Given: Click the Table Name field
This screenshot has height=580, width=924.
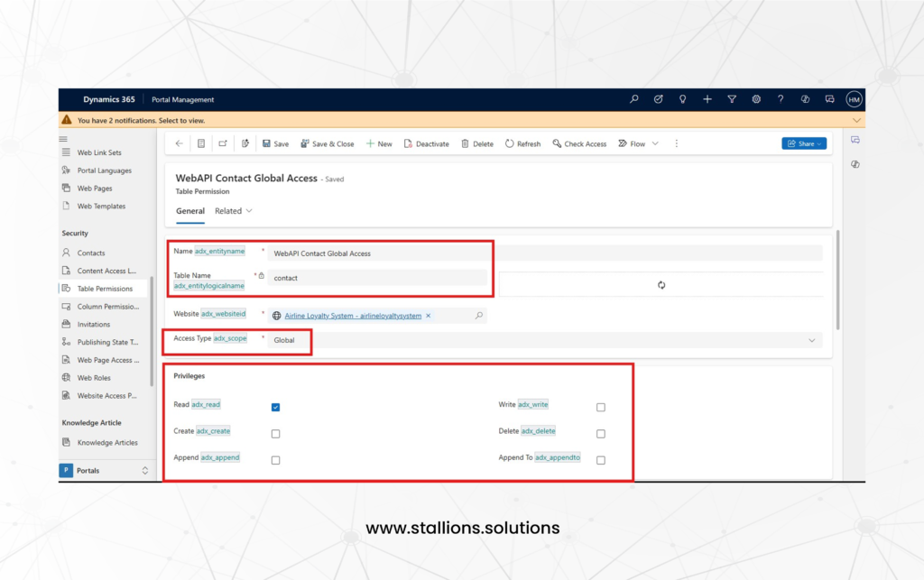Looking at the screenshot, I should (x=377, y=278).
